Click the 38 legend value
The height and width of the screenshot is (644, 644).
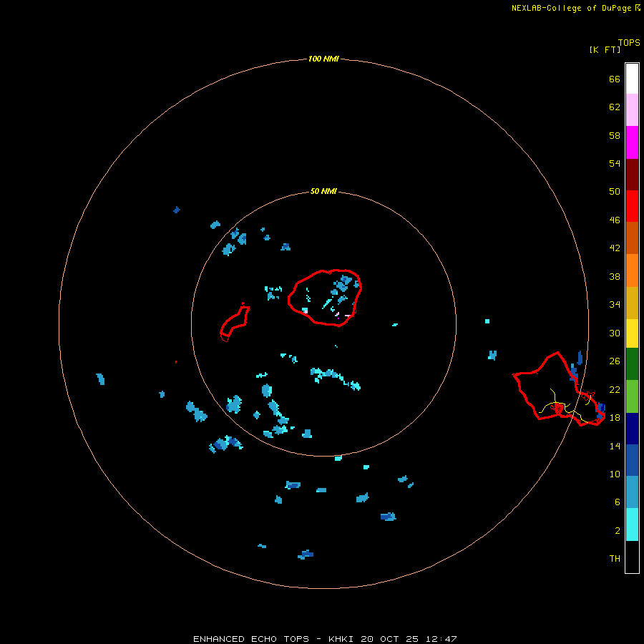[x=615, y=276]
